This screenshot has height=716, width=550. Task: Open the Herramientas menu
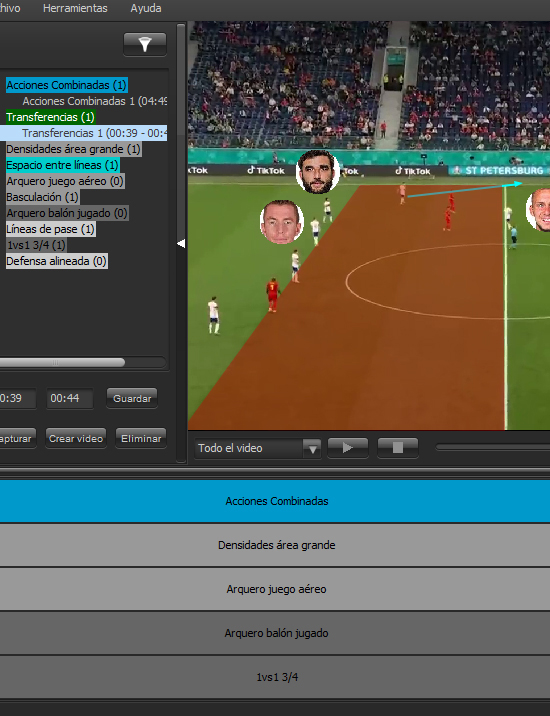click(x=75, y=8)
